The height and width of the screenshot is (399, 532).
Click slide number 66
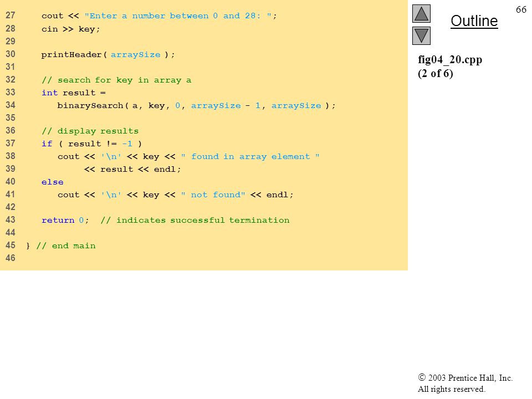tap(521, 9)
